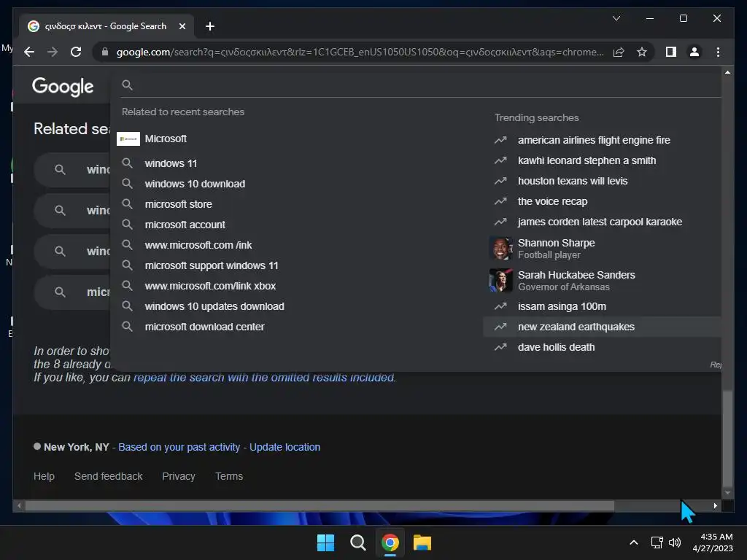Choose 'microsoft support windows 11' suggestion
Image resolution: width=747 pixels, height=560 pixels.
pos(295,265)
